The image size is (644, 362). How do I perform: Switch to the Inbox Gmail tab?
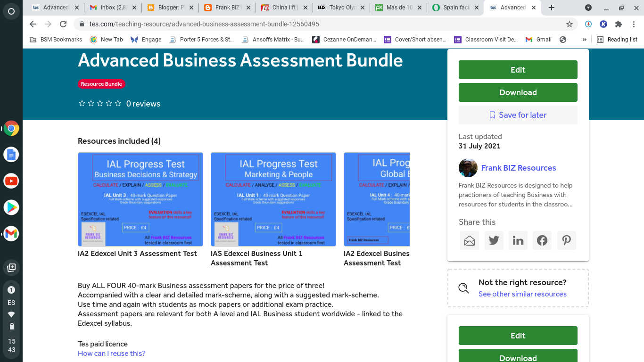click(113, 8)
